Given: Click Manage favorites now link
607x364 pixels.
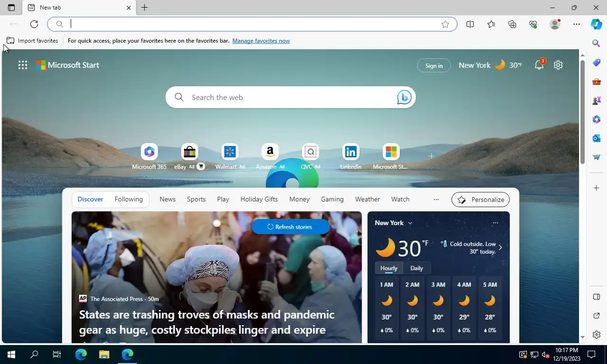Looking at the screenshot, I should point(261,41).
